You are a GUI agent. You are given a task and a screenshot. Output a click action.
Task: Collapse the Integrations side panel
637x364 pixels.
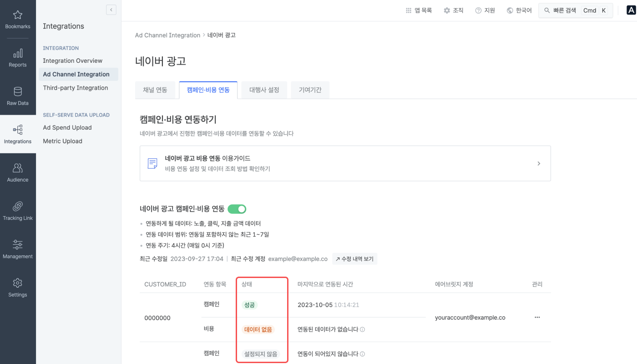[x=111, y=10]
